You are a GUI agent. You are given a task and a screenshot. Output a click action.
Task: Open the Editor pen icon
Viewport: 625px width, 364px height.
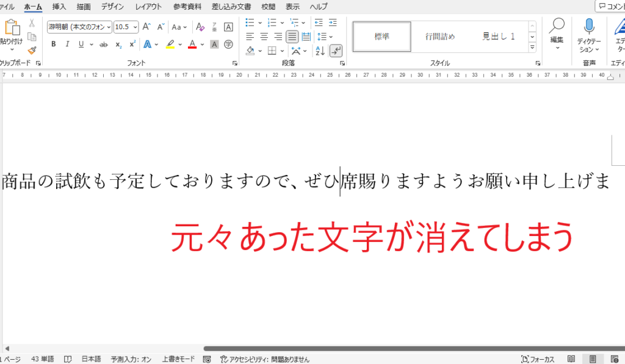tap(620, 26)
